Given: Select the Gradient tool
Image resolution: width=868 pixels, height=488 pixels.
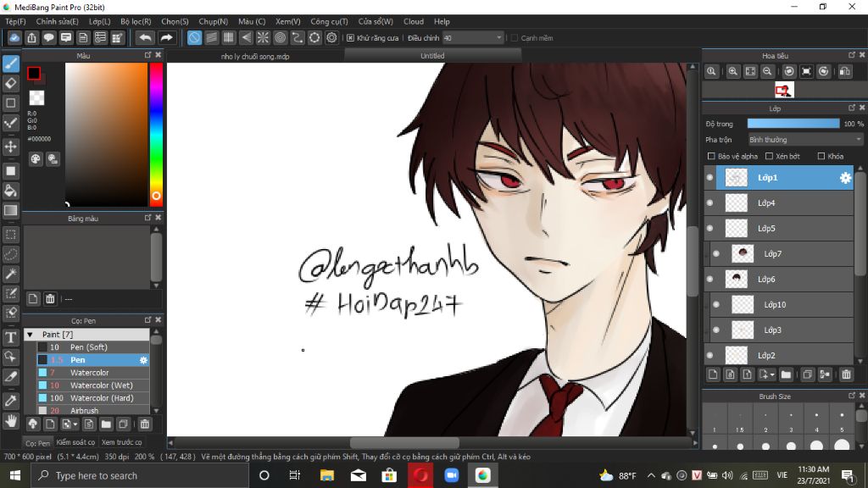Looking at the screenshot, I should 10,210.
